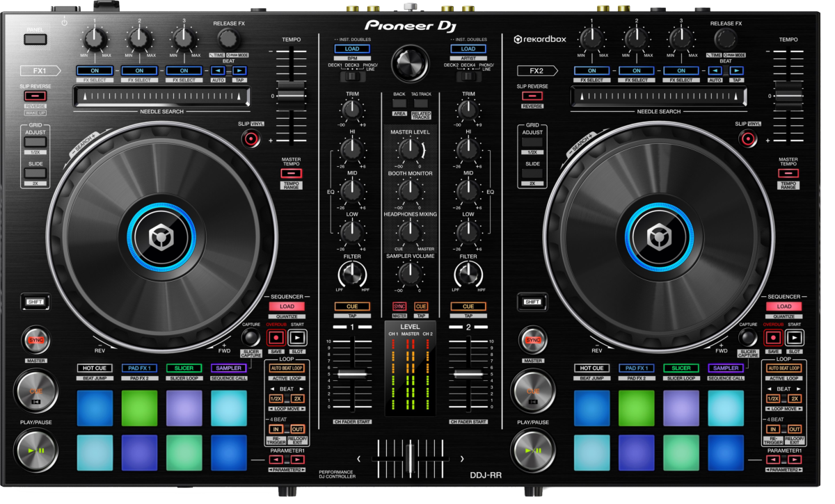Screen dimensions: 835x504
Task: Select PAD FX 1 mode on deck 1
Action: click(x=139, y=368)
